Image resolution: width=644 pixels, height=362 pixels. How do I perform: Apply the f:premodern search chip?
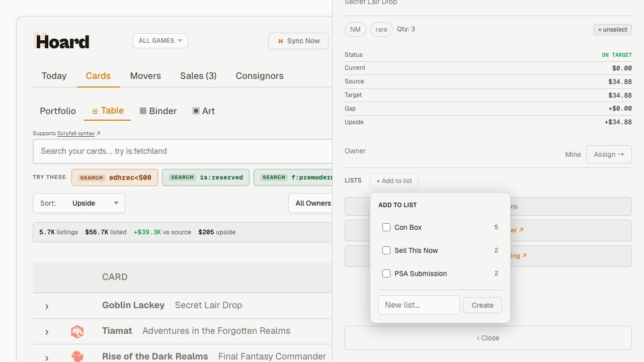[293, 177]
